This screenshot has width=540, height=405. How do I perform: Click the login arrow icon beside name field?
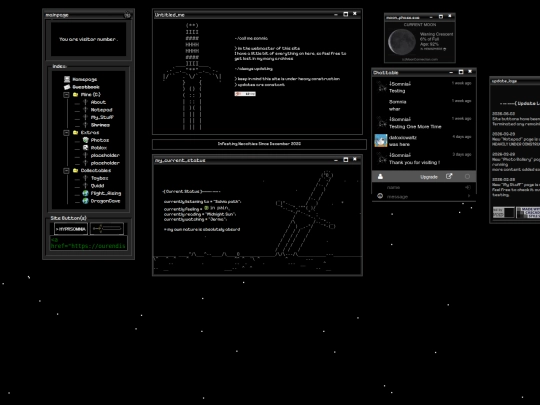tap(468, 187)
